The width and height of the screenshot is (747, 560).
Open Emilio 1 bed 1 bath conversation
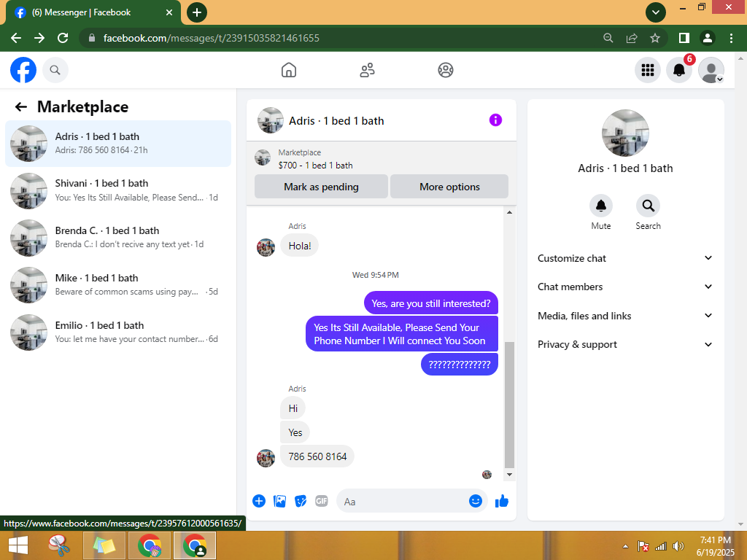click(x=118, y=332)
